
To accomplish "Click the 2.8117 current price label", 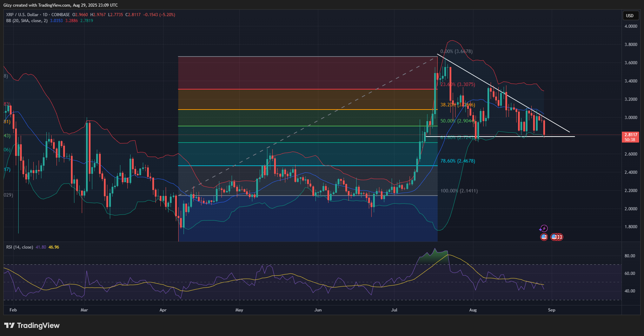I will click(x=630, y=134).
